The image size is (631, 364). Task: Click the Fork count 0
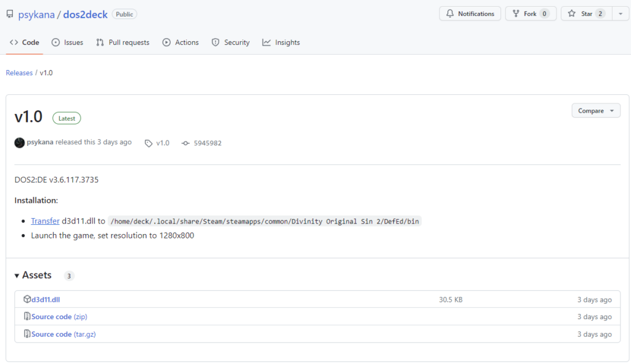point(545,14)
